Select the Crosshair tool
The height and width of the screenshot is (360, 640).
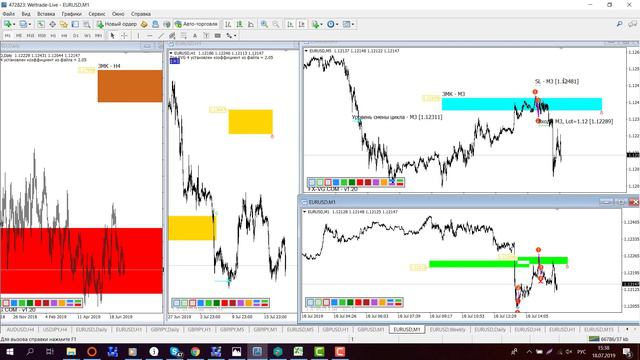pyautogui.click(x=124, y=36)
